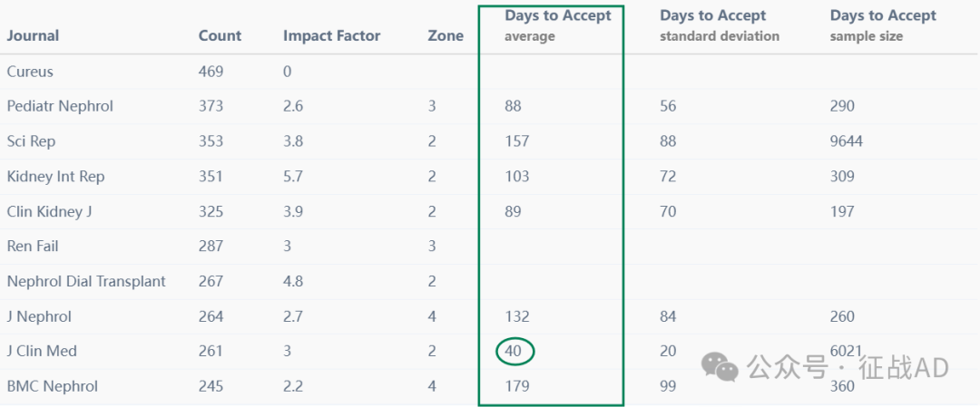Click the WeChat logo icon in watermark
The height and width of the screenshot is (407, 980).
coord(720,365)
